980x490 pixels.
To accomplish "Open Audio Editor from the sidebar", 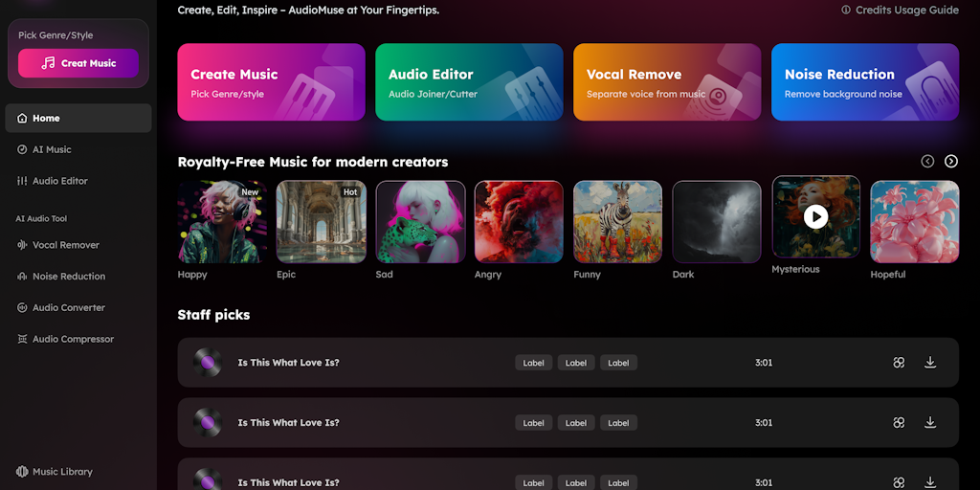I will [52, 181].
